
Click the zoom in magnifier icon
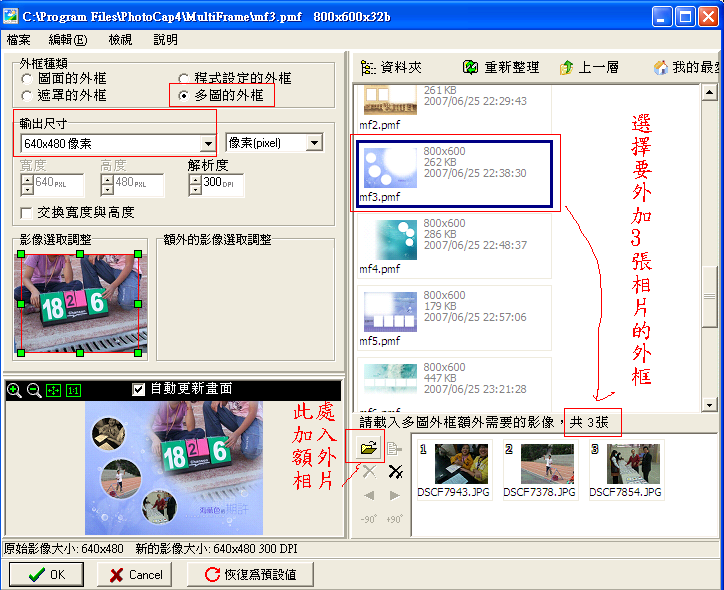pyautogui.click(x=14, y=389)
